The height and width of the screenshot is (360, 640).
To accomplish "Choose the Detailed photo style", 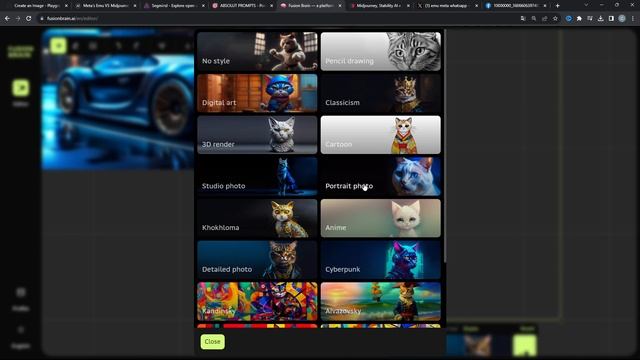I will pos(257,260).
